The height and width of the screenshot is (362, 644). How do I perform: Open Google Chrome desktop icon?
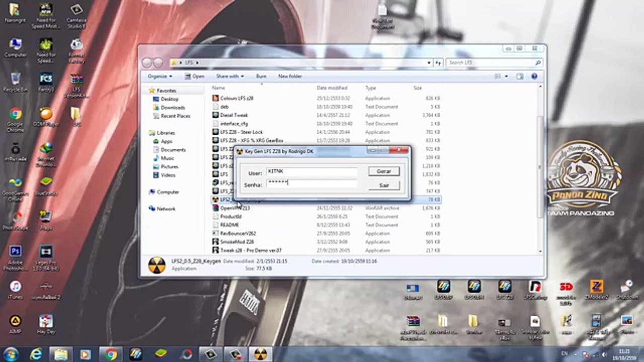point(15,119)
